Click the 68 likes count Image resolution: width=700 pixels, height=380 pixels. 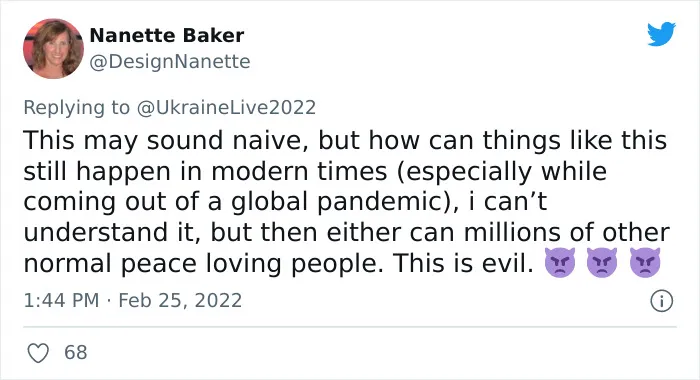[x=75, y=353]
